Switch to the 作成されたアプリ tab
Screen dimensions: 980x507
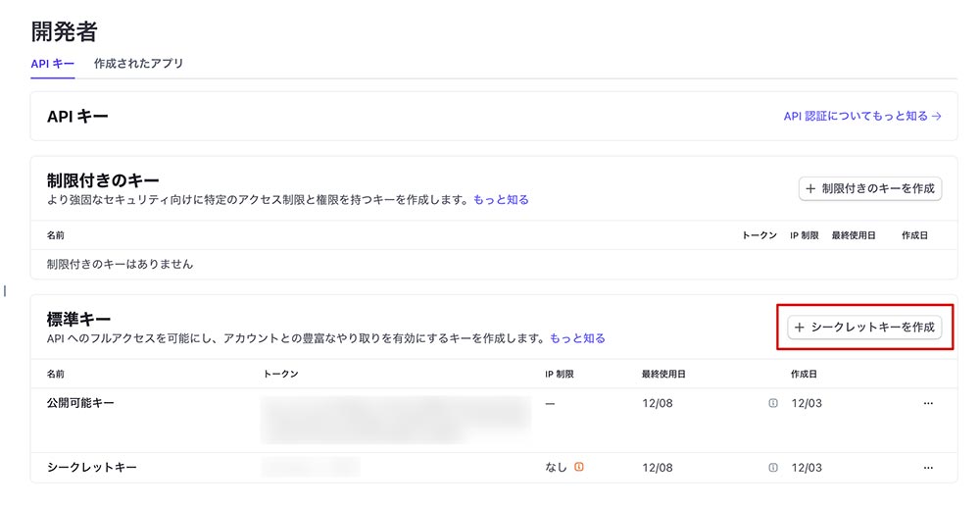click(139, 63)
